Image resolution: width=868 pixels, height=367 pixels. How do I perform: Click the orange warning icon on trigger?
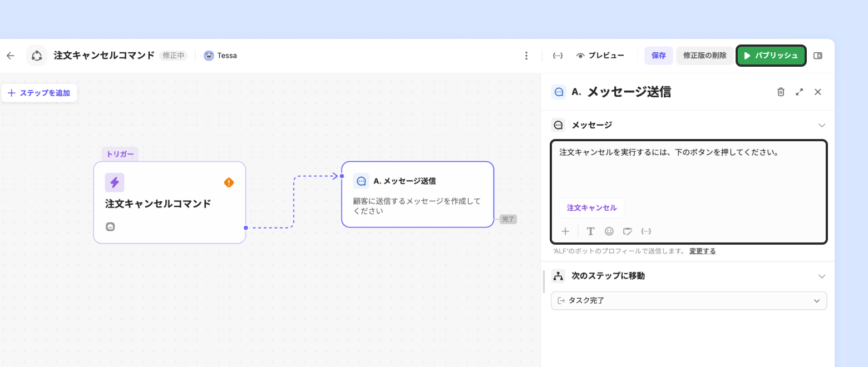point(229,182)
